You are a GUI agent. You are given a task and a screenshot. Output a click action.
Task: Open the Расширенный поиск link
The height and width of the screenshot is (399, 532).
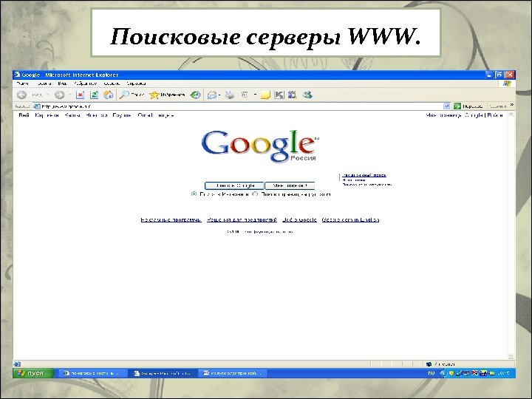[x=364, y=175]
